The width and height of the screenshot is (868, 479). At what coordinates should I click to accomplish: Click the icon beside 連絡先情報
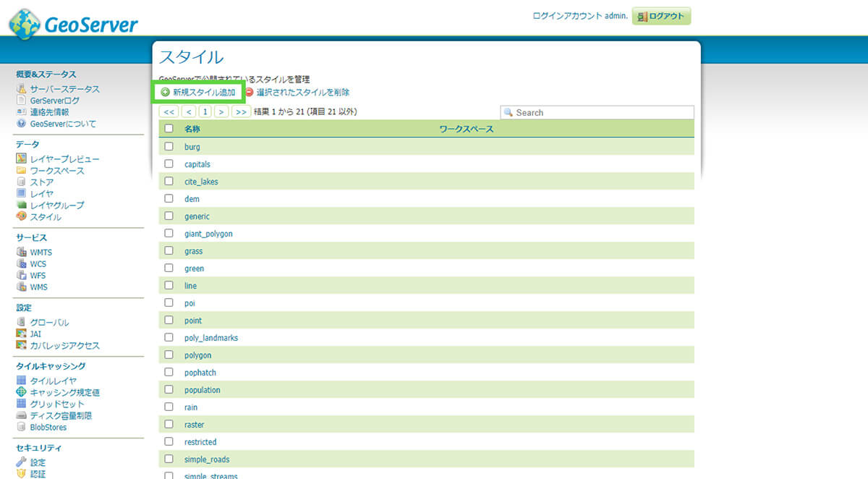[x=22, y=112]
